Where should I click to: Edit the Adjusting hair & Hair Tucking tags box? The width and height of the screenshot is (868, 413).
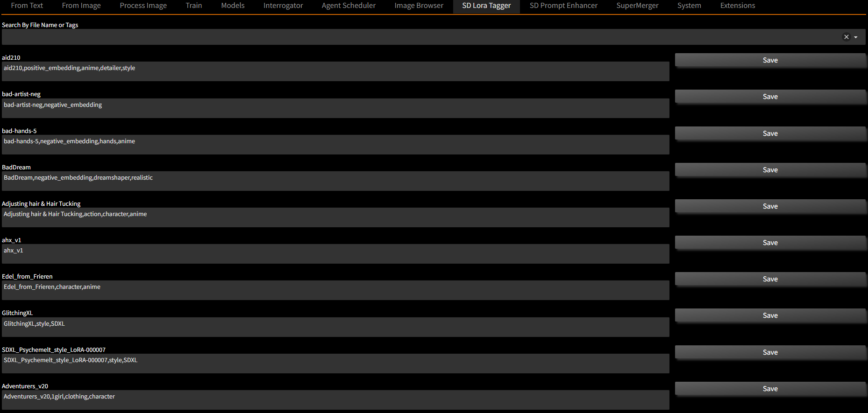coord(335,217)
